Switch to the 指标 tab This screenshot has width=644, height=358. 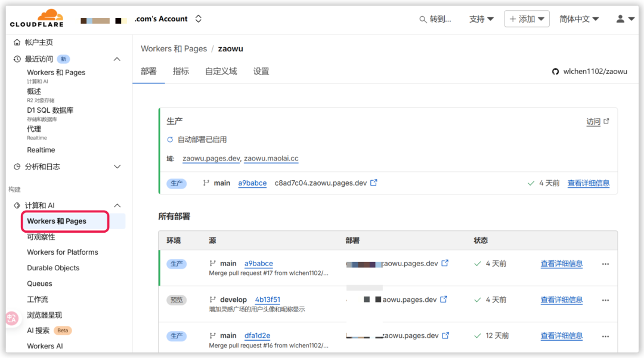pyautogui.click(x=181, y=71)
